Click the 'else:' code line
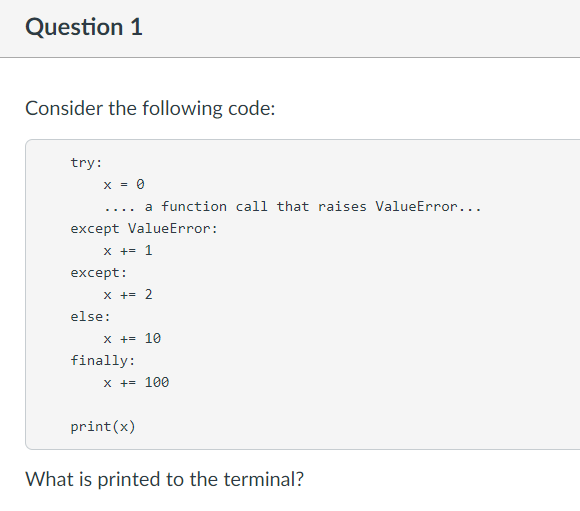This screenshot has height=511, width=580. [x=90, y=317]
